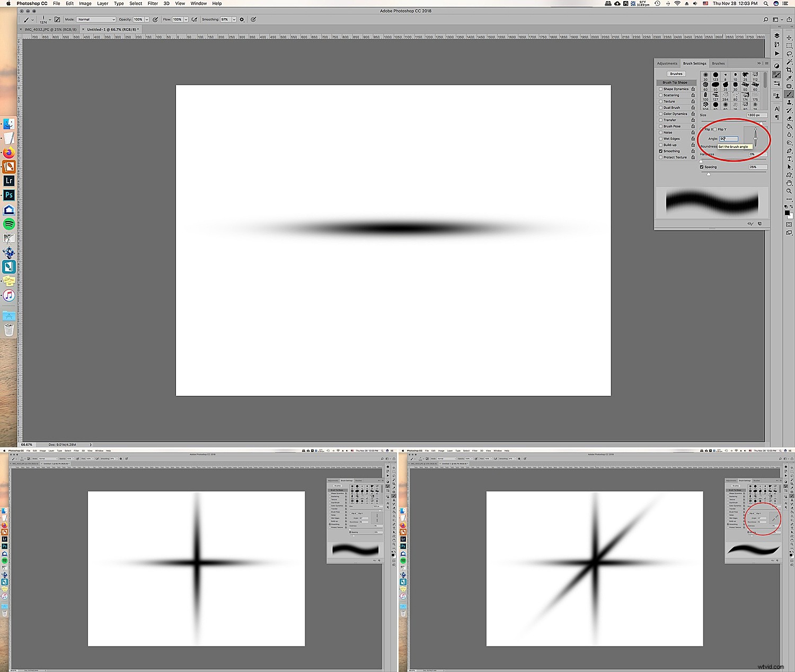Select the Type tool in the toolbar
Screen dimensions: 795x672
pyautogui.click(x=789, y=159)
